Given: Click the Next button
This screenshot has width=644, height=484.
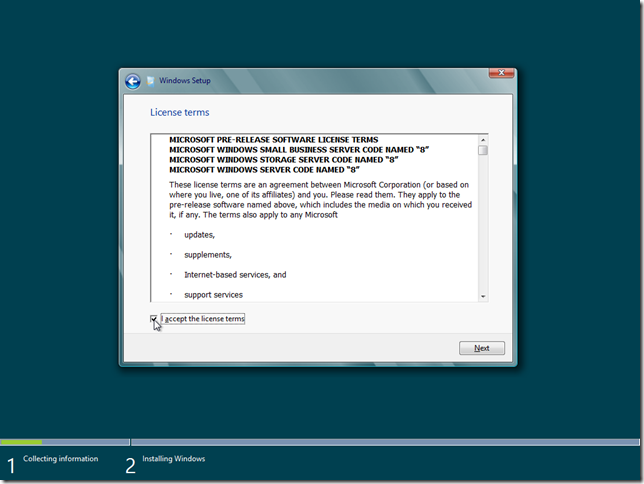Looking at the screenshot, I should [x=482, y=348].
